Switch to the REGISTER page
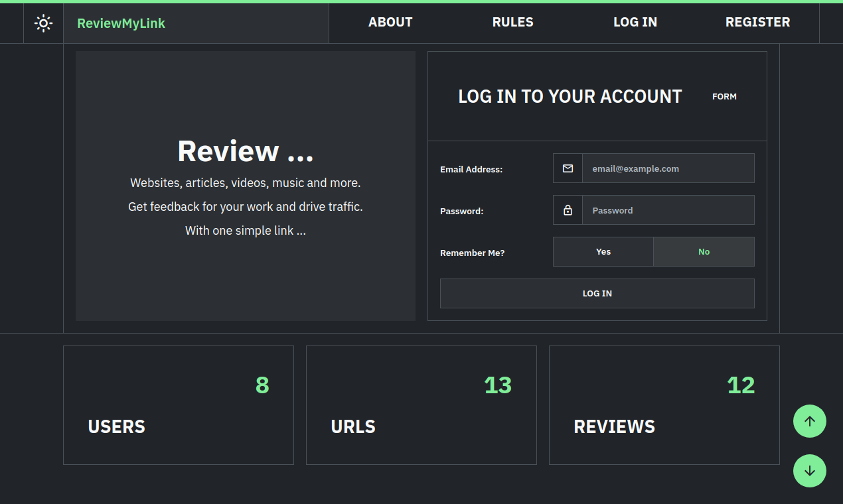Screen dimensions: 843x504 (x=757, y=22)
